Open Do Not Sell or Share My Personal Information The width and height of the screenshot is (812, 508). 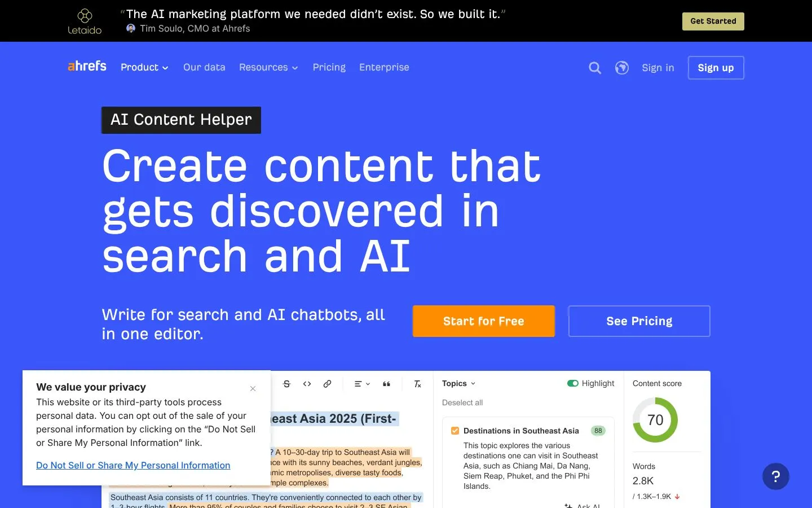pos(133,465)
